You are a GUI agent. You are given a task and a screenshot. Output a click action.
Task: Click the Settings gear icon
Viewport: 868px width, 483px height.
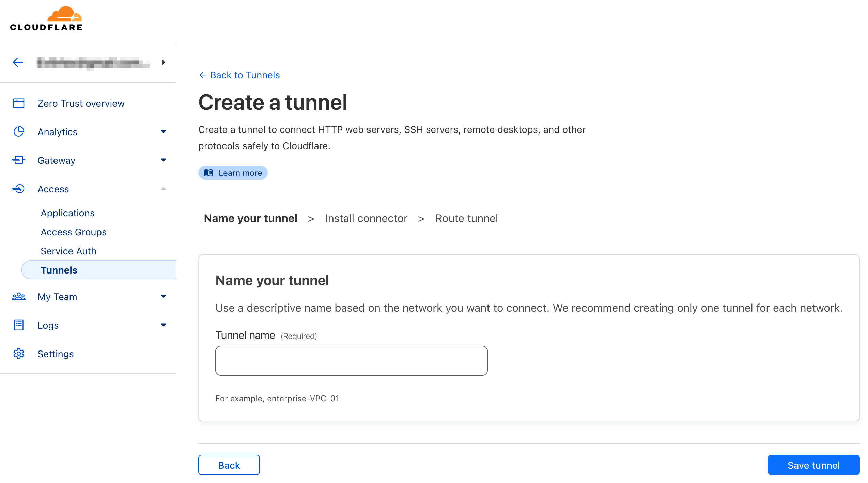click(19, 354)
